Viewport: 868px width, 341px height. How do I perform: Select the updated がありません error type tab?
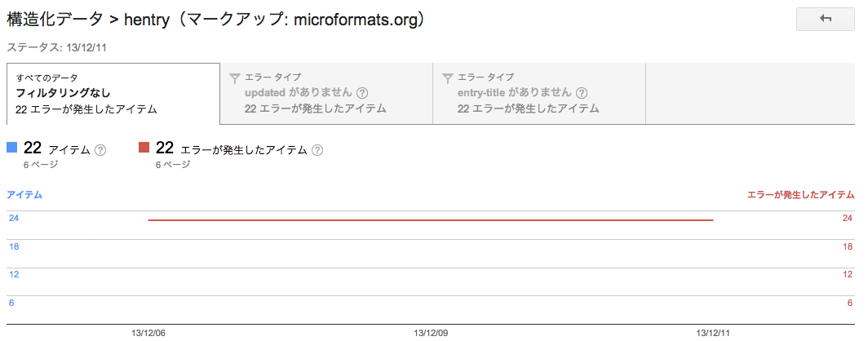(x=326, y=94)
